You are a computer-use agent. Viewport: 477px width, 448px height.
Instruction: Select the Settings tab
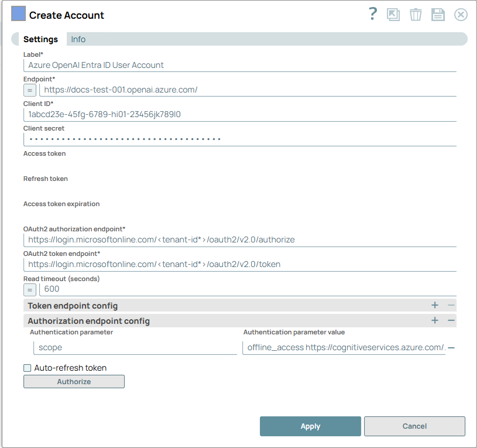40,39
